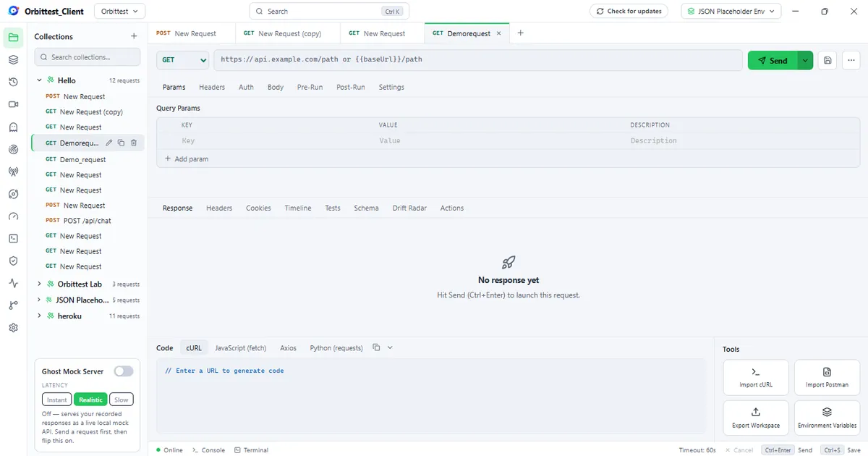
Task: Click Check for updates button
Action: (628, 11)
